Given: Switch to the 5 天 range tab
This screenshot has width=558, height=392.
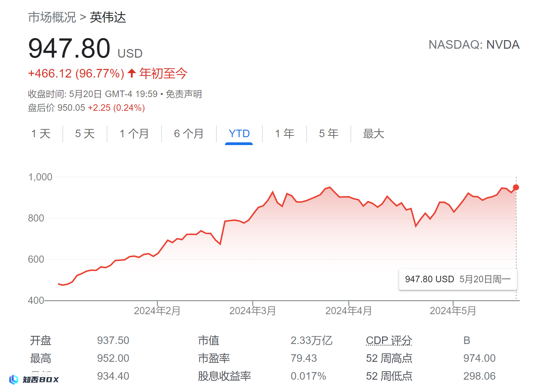Looking at the screenshot, I should pyautogui.click(x=85, y=133).
